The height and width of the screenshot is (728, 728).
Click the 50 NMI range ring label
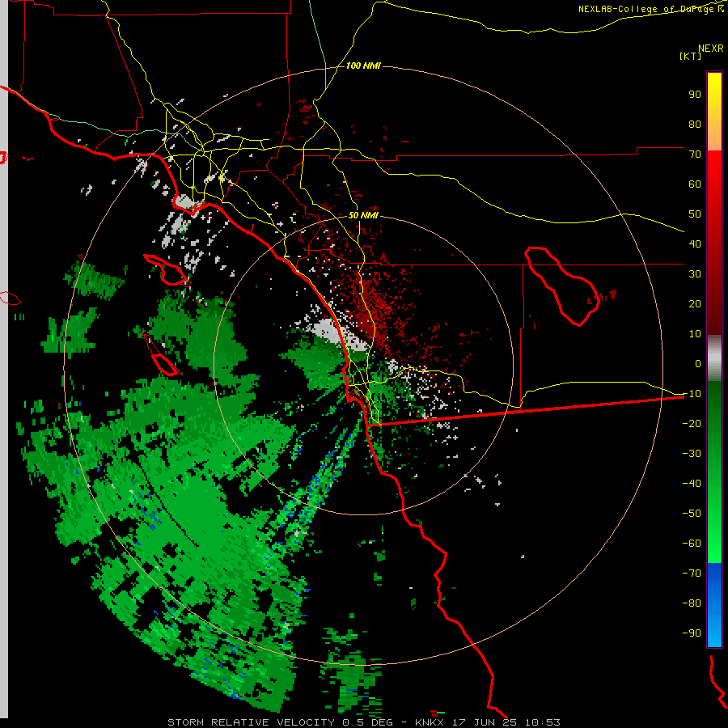[x=363, y=215]
